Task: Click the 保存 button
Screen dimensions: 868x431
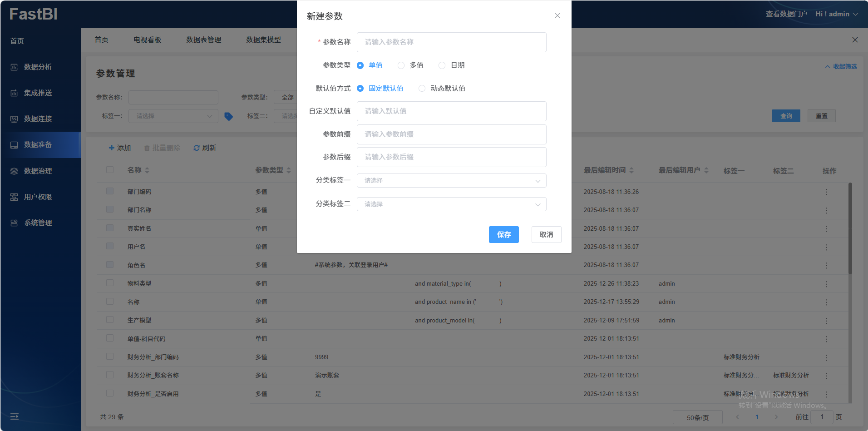Action: click(503, 235)
